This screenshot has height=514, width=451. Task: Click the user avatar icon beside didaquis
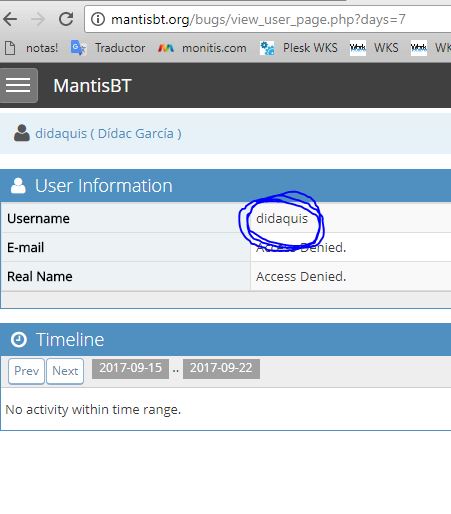pos(22,133)
